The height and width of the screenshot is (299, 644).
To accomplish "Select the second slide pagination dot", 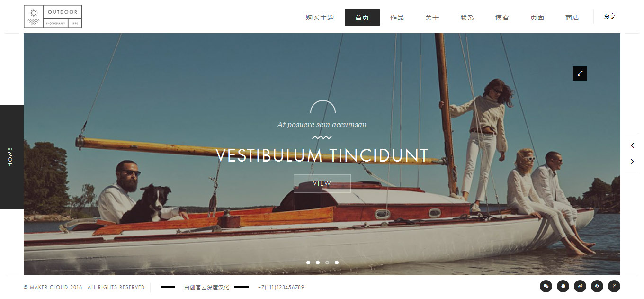I will coord(318,262).
